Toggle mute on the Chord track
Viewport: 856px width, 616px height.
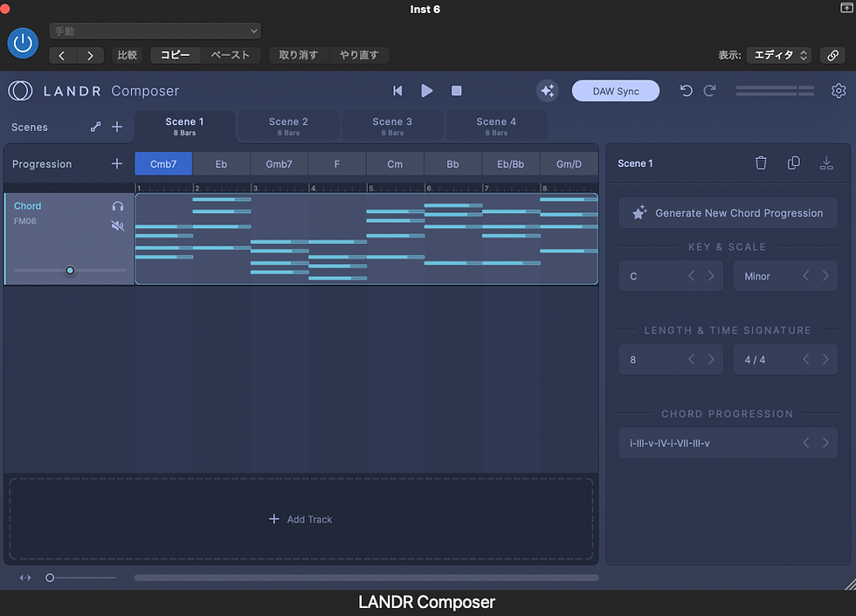tap(117, 225)
